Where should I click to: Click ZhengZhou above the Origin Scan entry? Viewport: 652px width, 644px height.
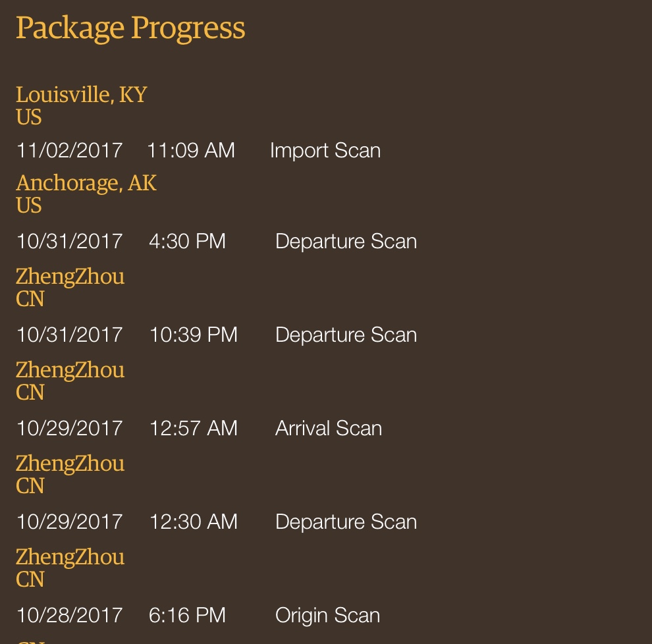(70, 557)
